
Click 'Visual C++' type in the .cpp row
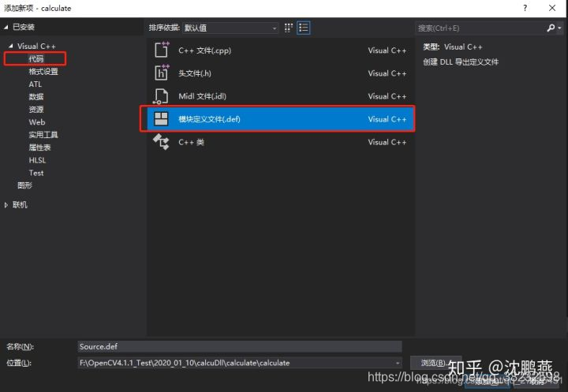click(387, 50)
